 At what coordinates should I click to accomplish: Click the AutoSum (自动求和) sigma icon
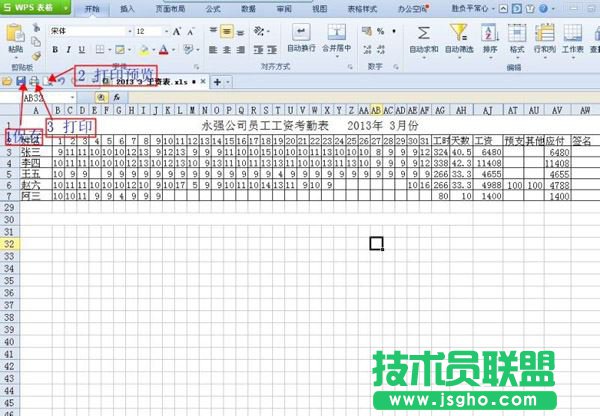[424, 33]
